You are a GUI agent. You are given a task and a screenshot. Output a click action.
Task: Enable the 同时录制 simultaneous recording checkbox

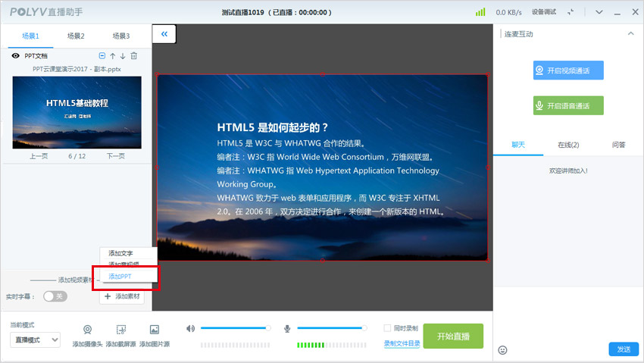click(387, 328)
